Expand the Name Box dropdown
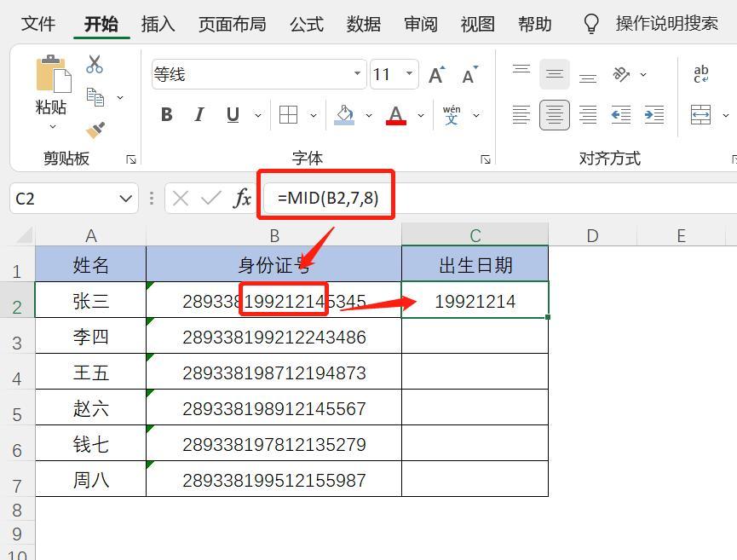Screen dimensions: 737x560 tap(125, 199)
